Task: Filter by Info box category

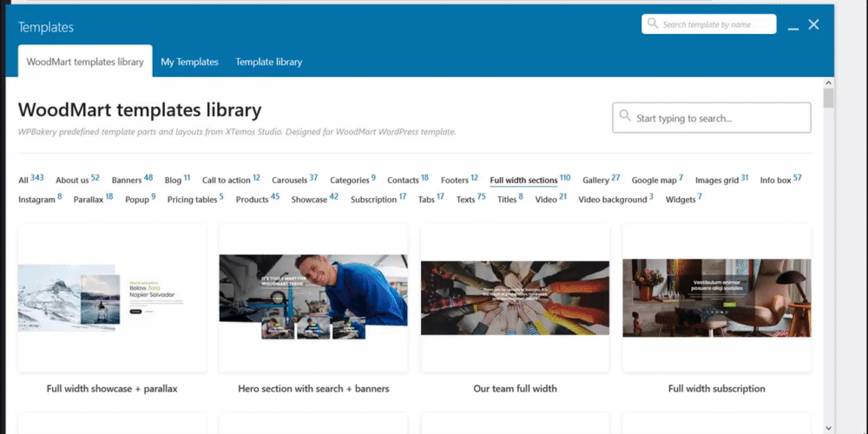Action: (780, 180)
